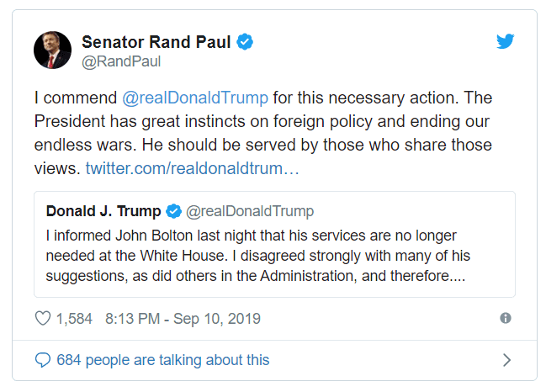This screenshot has width=546, height=392.
Task: Open the @RandPaul handle link
Action: coord(120,61)
